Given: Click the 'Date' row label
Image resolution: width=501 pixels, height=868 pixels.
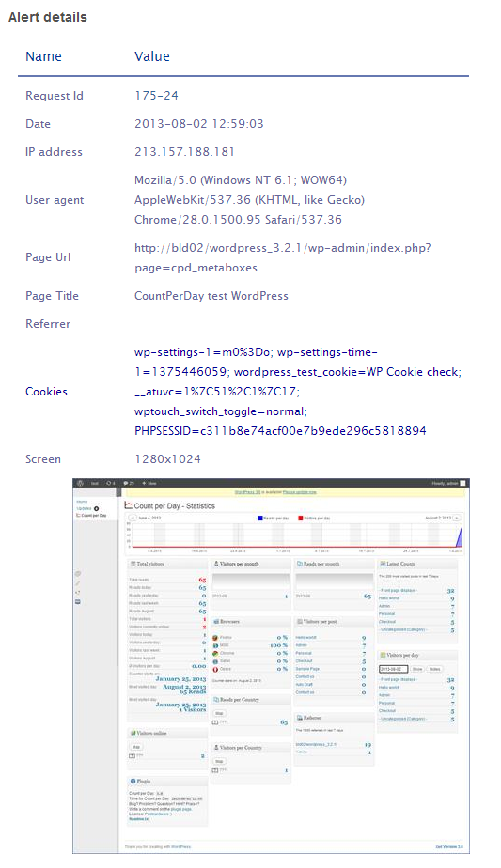Looking at the screenshot, I should (x=38, y=124).
